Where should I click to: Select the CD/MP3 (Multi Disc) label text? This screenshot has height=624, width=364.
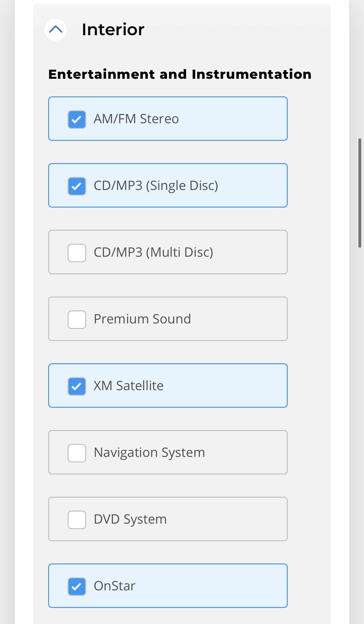153,252
